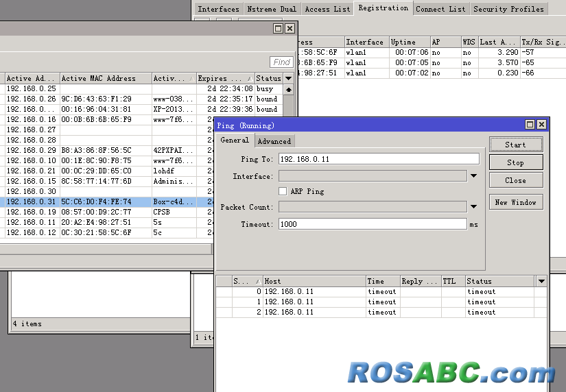Select the General tab in Ping

point(235,140)
